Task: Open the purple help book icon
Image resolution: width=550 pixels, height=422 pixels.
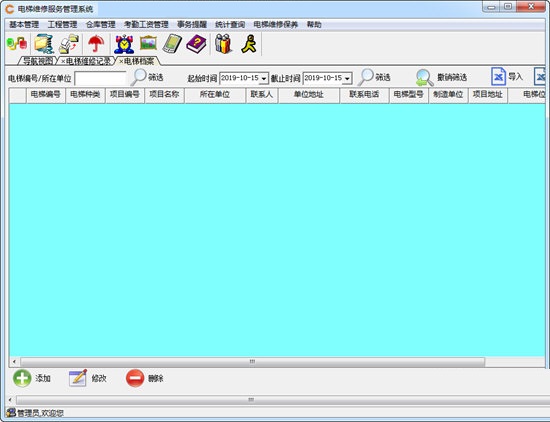Action: tap(196, 44)
